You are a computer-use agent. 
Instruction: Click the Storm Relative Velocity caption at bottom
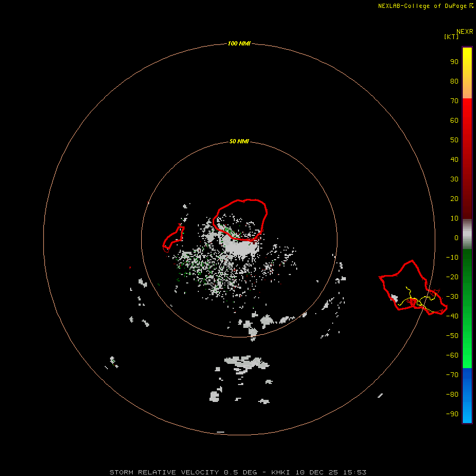237,472
